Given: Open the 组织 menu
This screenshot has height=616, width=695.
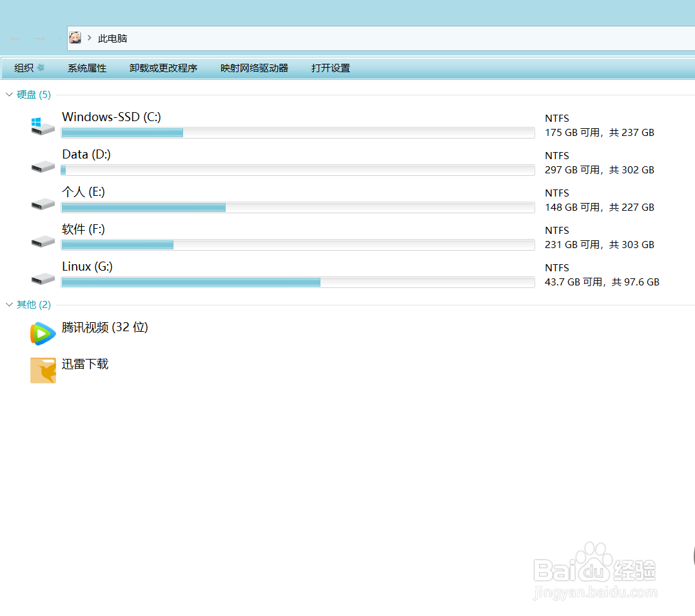Looking at the screenshot, I should [x=29, y=68].
